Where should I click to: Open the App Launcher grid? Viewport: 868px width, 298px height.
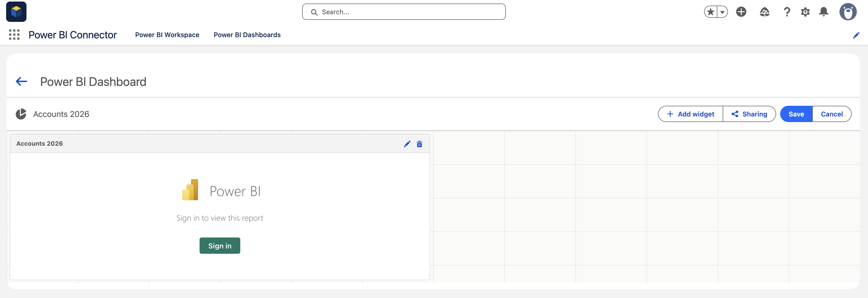click(x=14, y=35)
